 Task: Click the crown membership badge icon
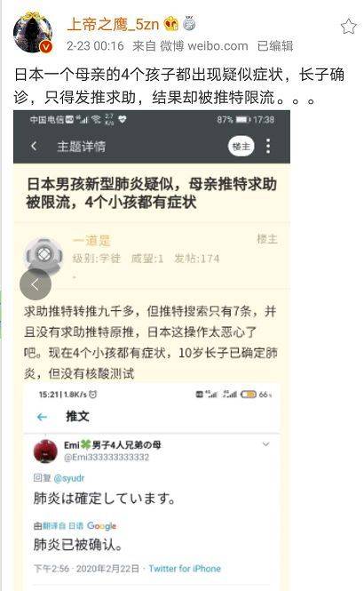[171, 24]
